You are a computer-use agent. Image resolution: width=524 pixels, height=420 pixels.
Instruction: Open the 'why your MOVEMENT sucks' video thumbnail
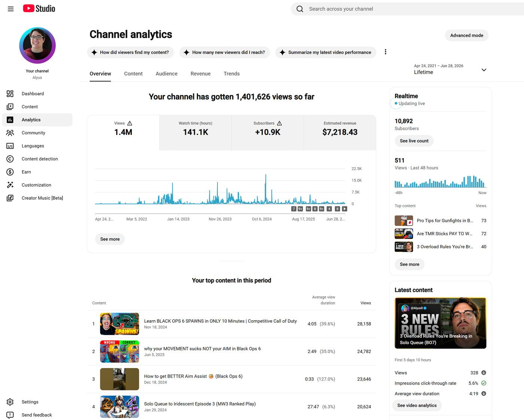[119, 352]
